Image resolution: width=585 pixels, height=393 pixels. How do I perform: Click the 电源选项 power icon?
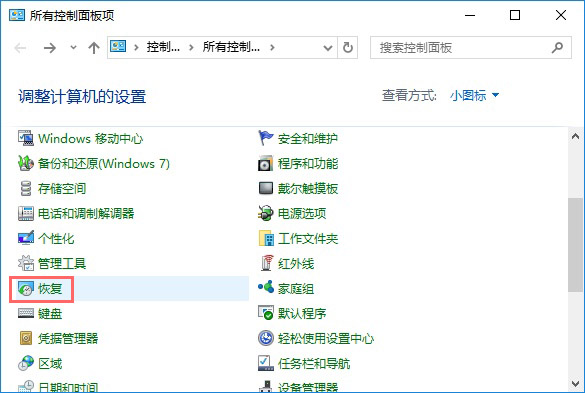click(x=266, y=213)
